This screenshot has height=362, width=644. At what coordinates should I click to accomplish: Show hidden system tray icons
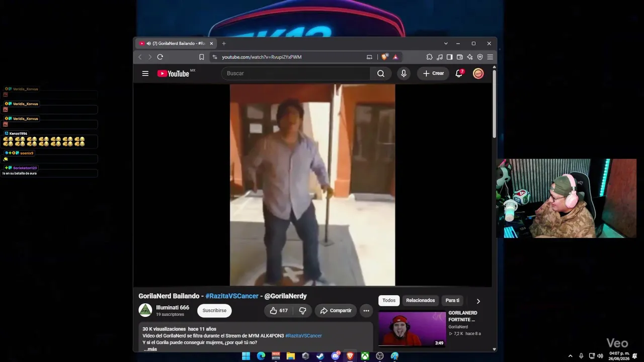tap(570, 356)
